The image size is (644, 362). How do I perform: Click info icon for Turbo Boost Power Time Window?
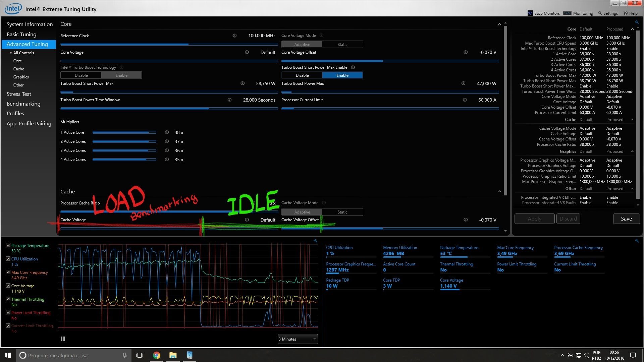(x=229, y=100)
